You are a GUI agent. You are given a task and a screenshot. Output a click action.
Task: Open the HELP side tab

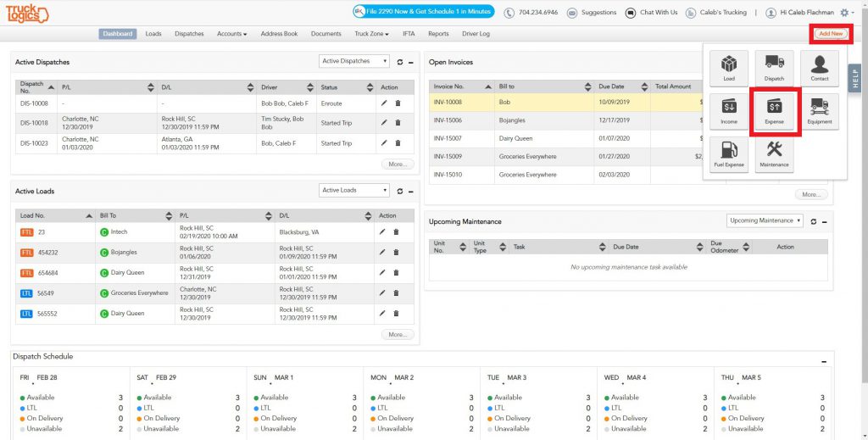[856, 79]
